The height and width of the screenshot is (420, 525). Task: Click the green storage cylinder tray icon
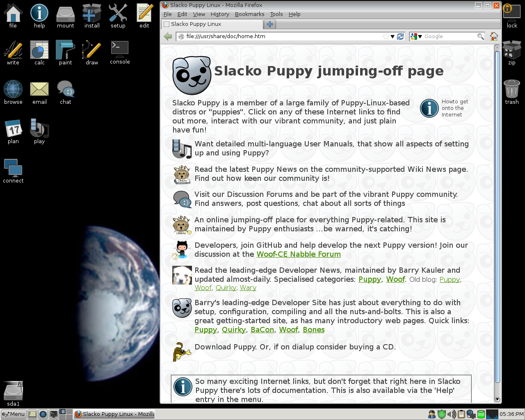click(x=481, y=414)
